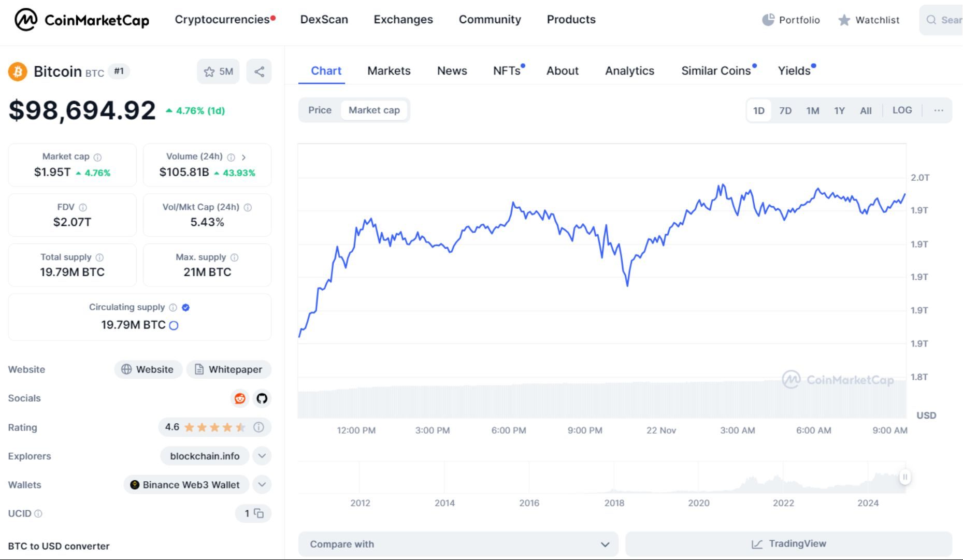The image size is (963, 560).
Task: Copy the UCID using the copy icon
Action: click(259, 513)
